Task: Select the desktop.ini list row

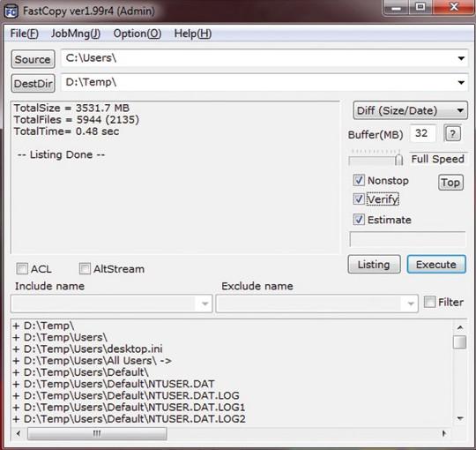Action: [88, 349]
